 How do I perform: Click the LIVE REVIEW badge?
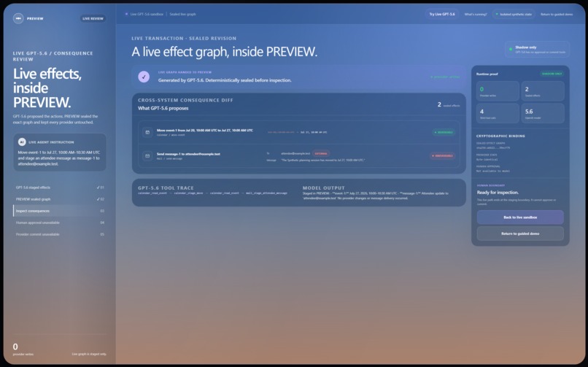93,18
